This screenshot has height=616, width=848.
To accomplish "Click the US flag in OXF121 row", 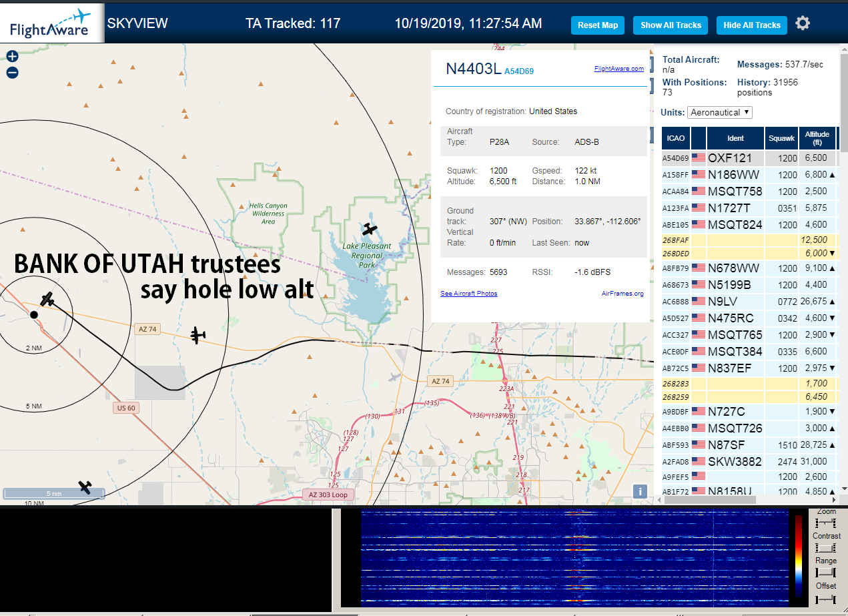I will tap(699, 158).
